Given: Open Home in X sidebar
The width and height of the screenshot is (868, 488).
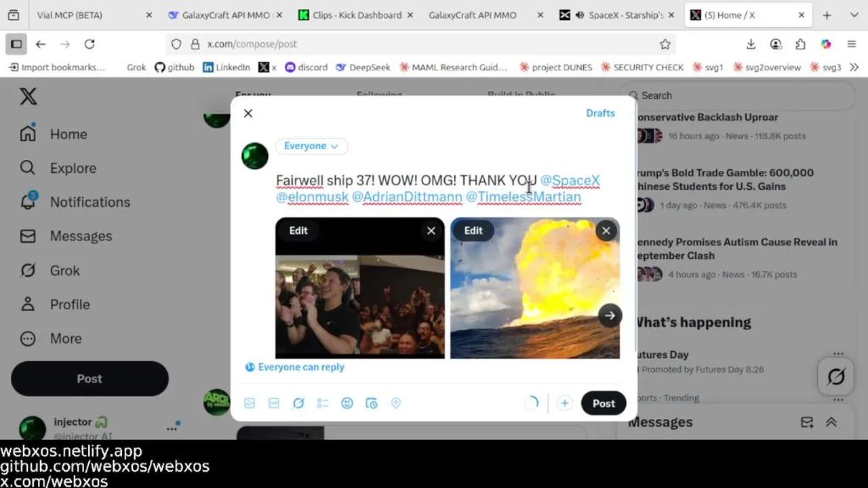Looking at the screenshot, I should (x=54, y=134).
